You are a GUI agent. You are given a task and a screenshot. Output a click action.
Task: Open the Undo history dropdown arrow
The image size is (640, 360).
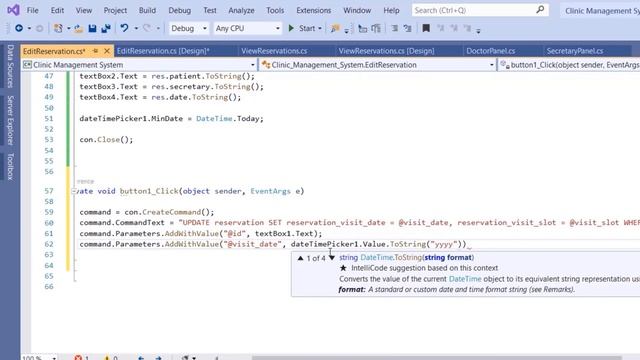[136, 29]
